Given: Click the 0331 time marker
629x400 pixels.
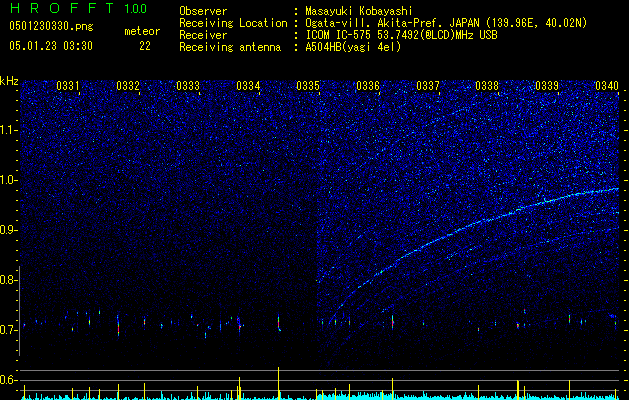Looking at the screenshot, I should click(x=68, y=85).
